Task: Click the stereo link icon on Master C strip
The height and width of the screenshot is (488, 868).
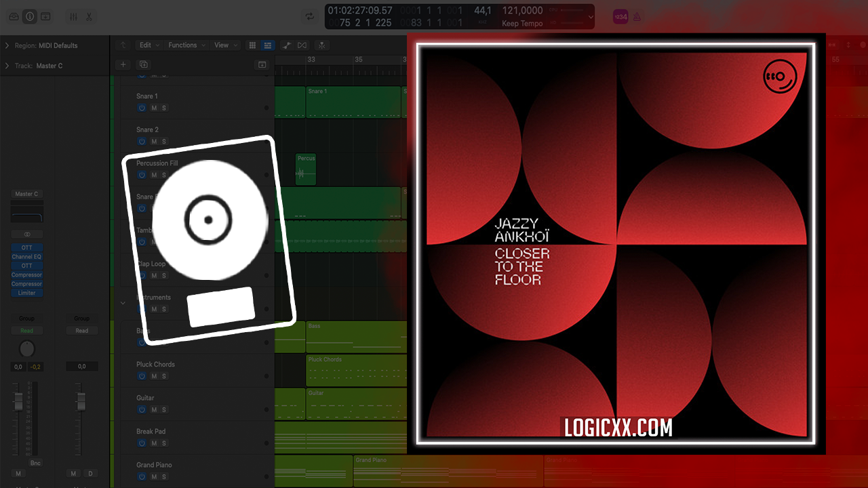Action: pos(27,234)
